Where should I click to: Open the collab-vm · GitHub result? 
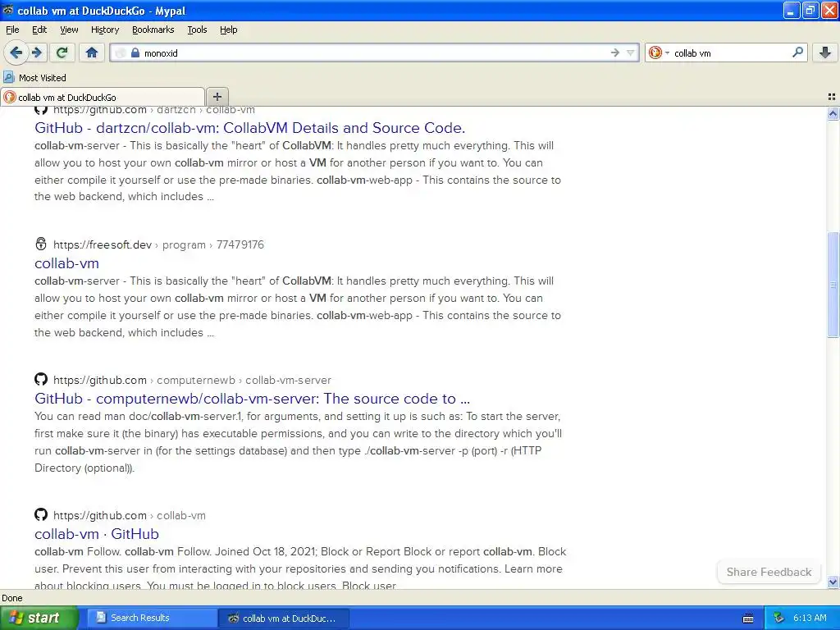[97, 533]
